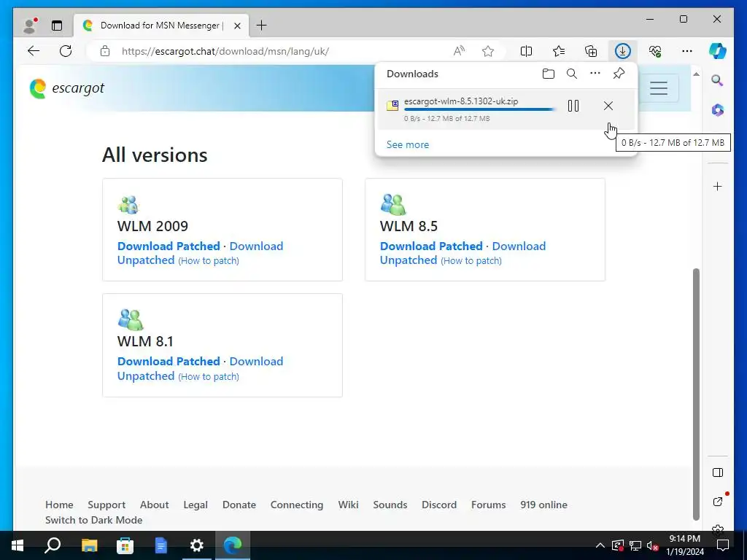747x560 pixels.
Task: Show hidden system tray icons
Action: tap(600, 545)
